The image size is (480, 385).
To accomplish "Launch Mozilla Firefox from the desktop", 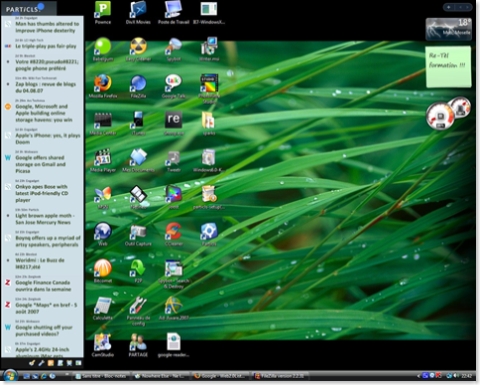I will tap(103, 86).
